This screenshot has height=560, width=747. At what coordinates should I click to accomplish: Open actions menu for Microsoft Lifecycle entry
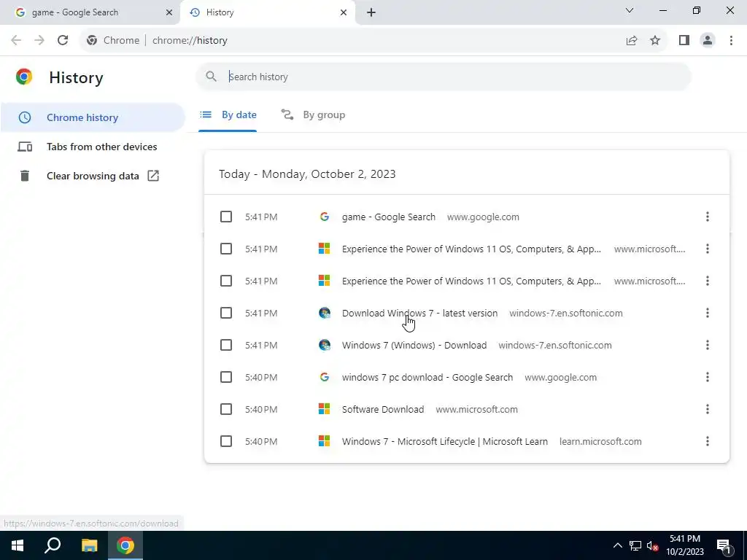[707, 441]
